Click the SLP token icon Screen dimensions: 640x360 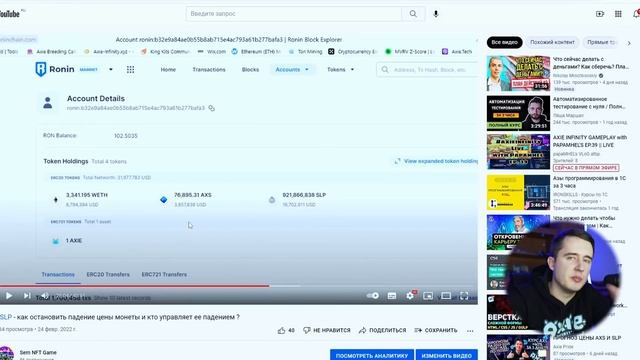click(x=272, y=200)
